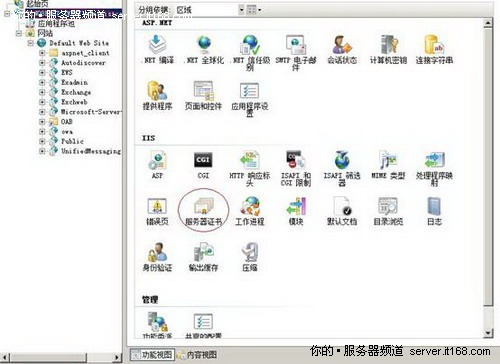Open the view mode dropdown next to 分组依据
500x364 pixels.
(254, 10)
